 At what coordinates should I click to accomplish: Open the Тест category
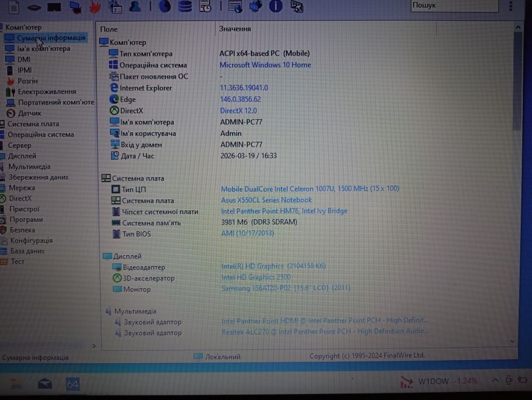(17, 262)
